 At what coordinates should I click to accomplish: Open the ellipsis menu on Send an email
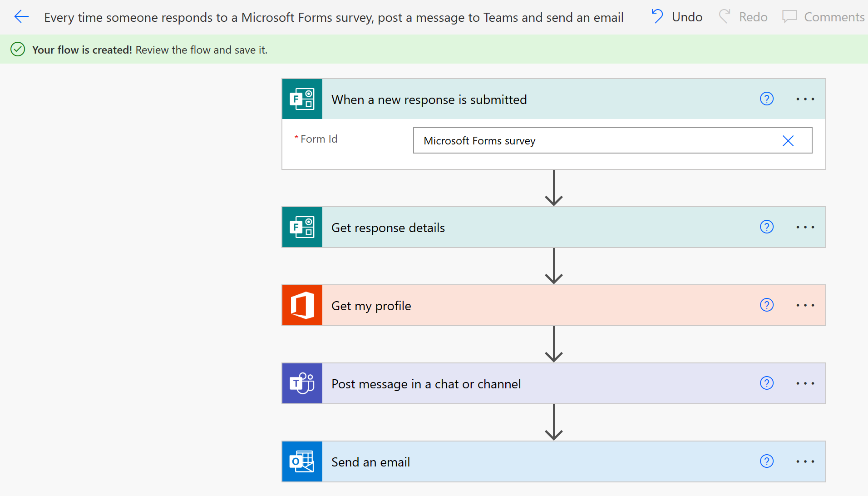coord(805,461)
